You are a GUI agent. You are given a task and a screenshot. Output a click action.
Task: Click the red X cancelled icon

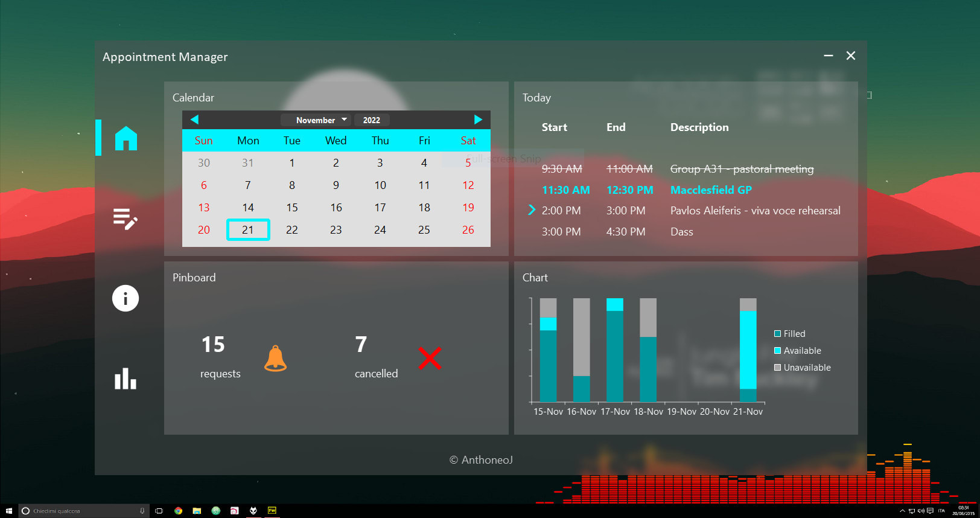[x=430, y=359]
